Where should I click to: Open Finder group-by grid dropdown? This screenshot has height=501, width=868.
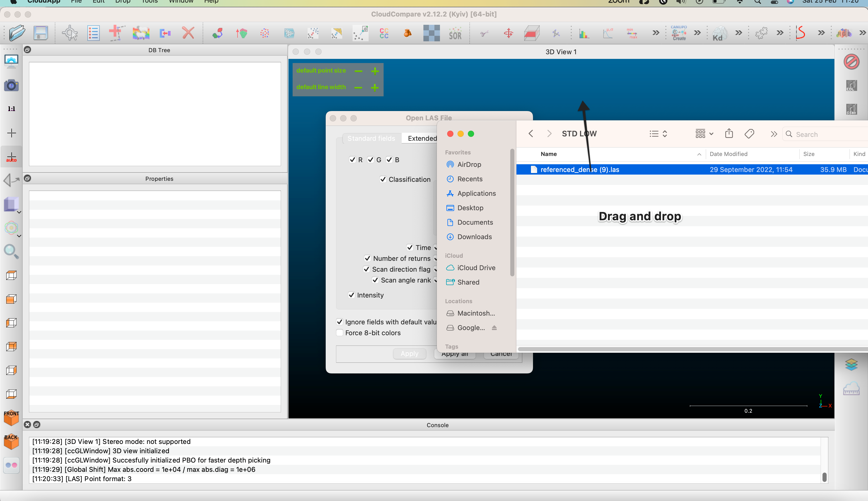coord(704,134)
